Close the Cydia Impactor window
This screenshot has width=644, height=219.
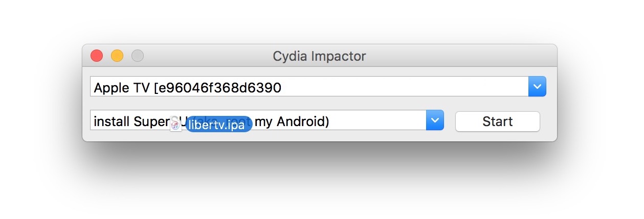click(97, 56)
